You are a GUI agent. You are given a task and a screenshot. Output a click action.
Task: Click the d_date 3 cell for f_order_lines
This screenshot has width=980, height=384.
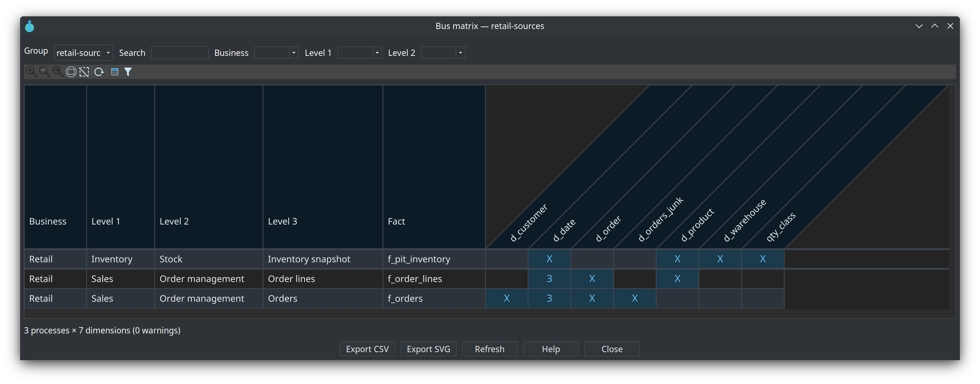(549, 278)
